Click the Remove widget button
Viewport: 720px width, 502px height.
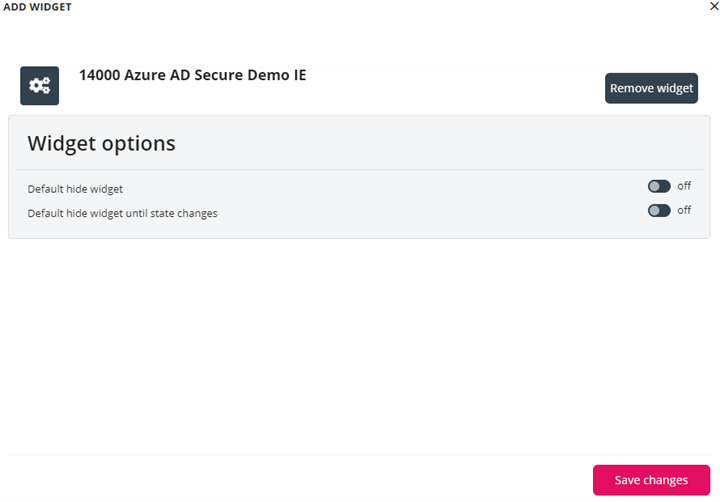[651, 88]
